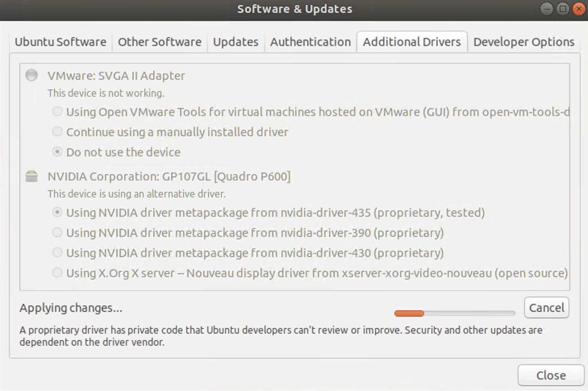Screen dimensions: 588x391
Task: Cancel the applying changes operation
Action: pos(546,308)
